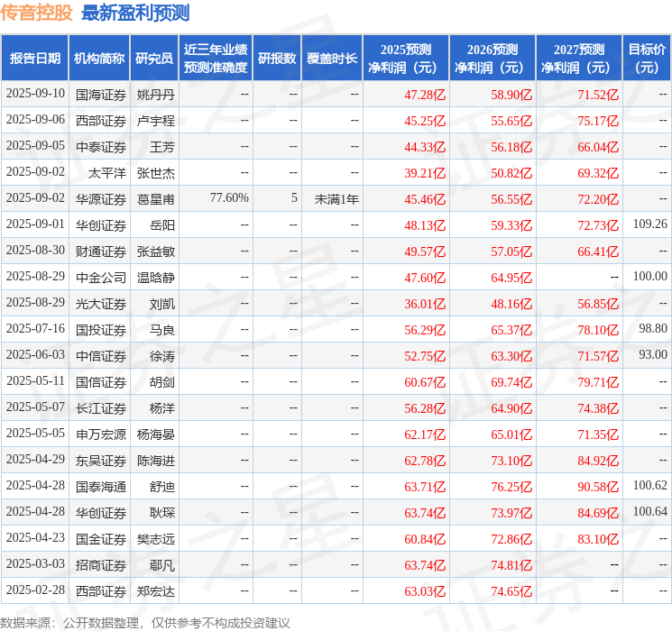Select the 47.28亿 profit value
672x631 pixels.
tap(425, 95)
